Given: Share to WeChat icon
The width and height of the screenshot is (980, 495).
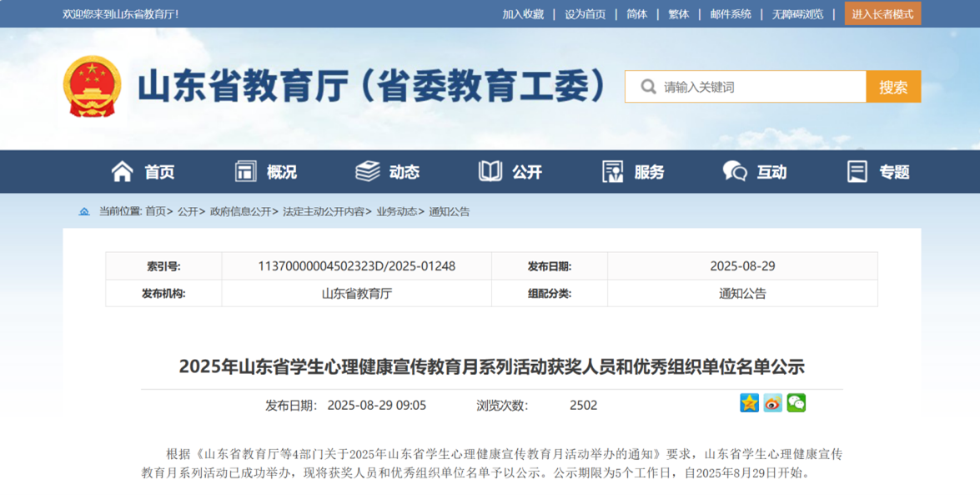Looking at the screenshot, I should [x=797, y=403].
